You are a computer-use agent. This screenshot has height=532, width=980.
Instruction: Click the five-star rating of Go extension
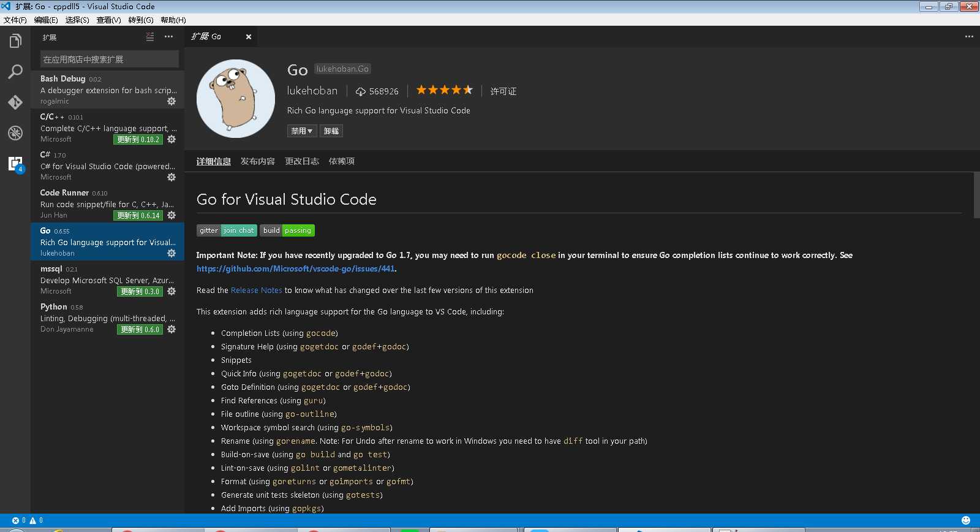(x=445, y=90)
